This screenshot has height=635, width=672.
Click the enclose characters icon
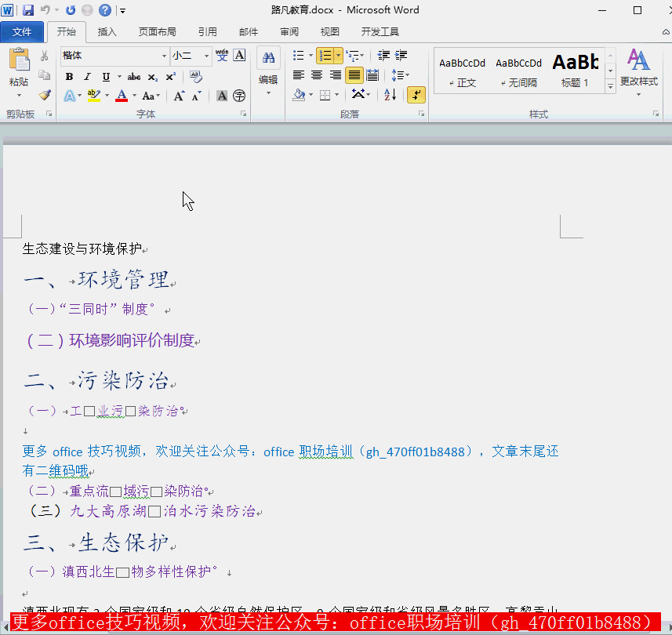[x=240, y=96]
